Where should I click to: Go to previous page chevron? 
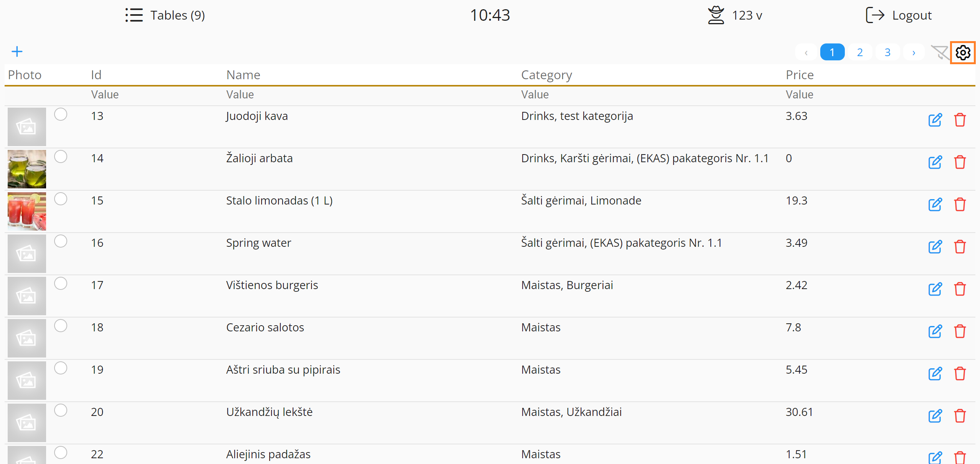point(806,53)
